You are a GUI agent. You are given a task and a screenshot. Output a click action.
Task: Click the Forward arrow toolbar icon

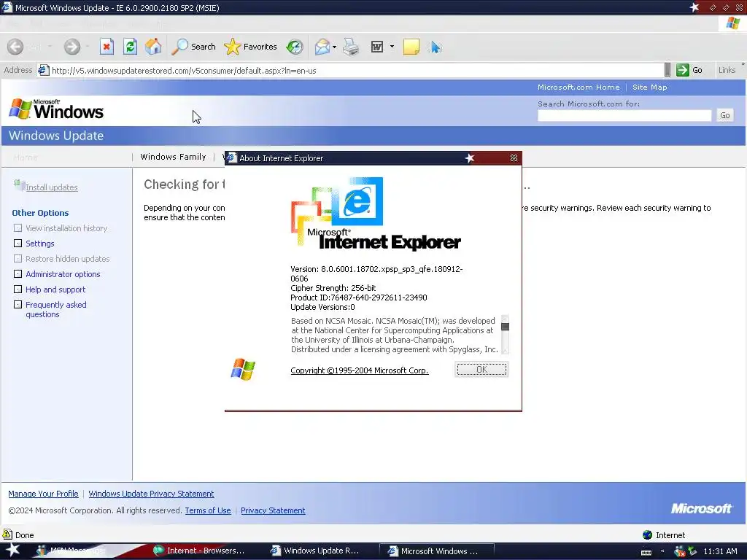click(72, 47)
